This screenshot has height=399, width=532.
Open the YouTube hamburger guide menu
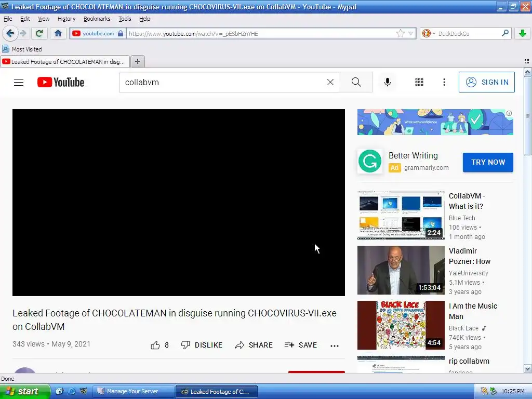tap(19, 82)
